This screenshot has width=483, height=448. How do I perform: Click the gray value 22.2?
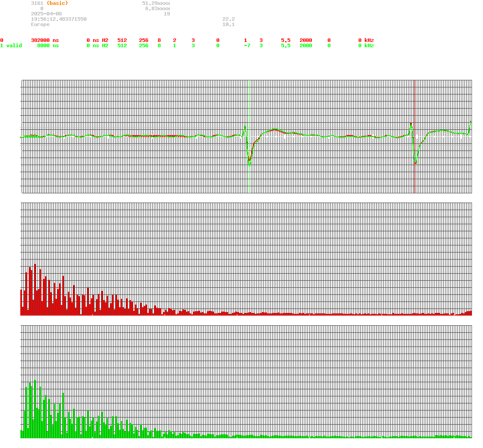(228, 19)
